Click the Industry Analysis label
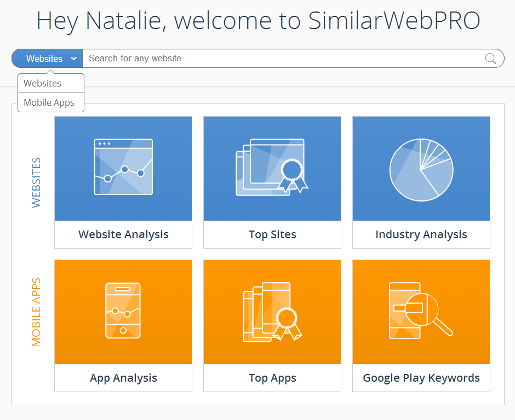 tap(421, 234)
